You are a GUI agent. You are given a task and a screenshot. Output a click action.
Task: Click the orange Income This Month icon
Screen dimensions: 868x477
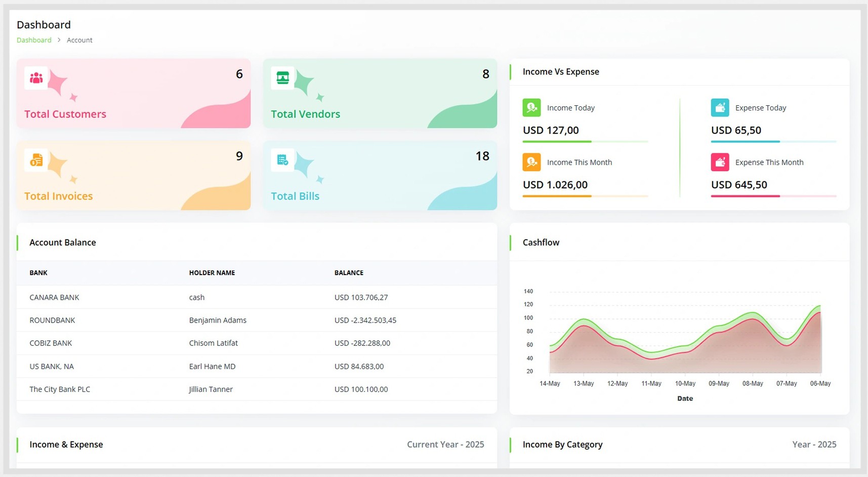[x=531, y=163]
